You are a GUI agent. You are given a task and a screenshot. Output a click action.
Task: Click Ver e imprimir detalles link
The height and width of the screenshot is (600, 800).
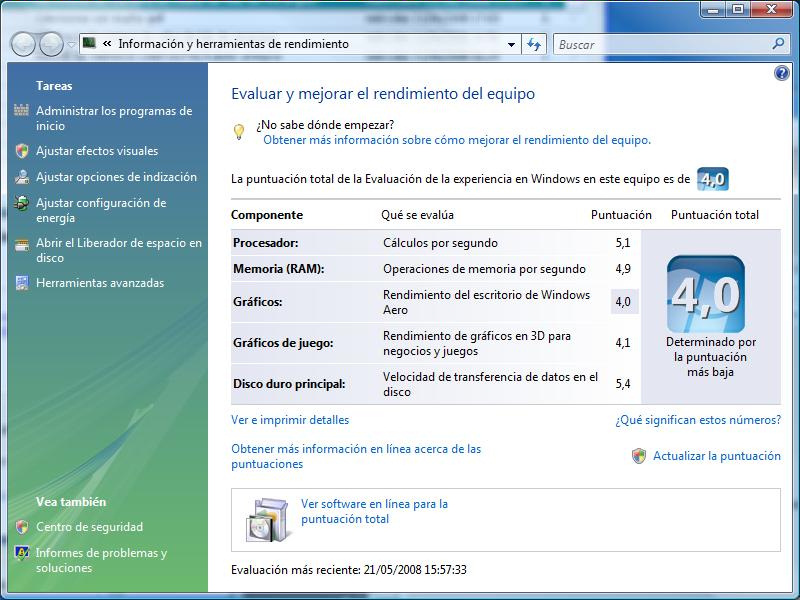point(290,420)
